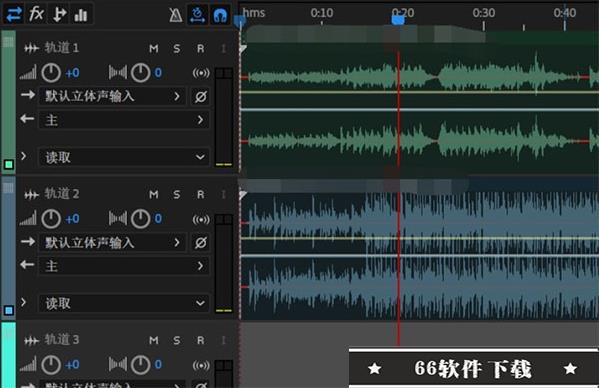Toggle sum to mono icon on 轨道 3
599x388 pixels.
point(201,365)
